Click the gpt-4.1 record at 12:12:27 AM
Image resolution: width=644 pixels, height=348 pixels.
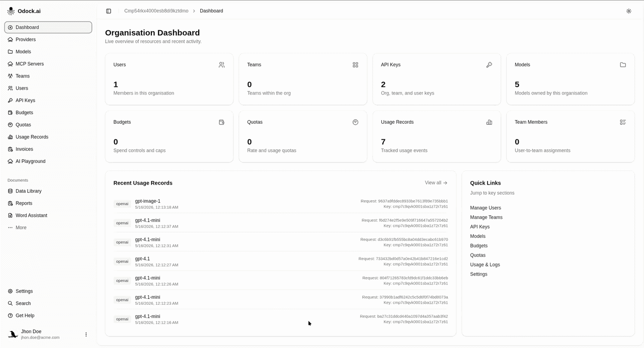tap(281, 262)
